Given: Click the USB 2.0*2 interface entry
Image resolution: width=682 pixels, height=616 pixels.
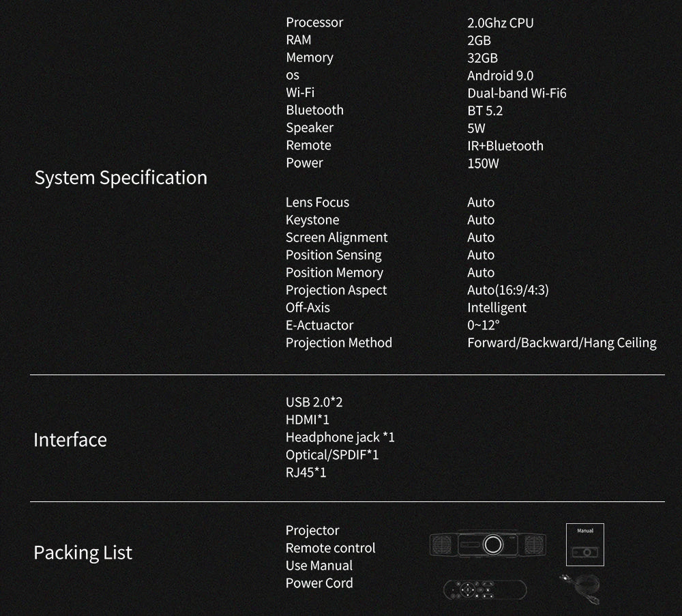Looking at the screenshot, I should pyautogui.click(x=314, y=402).
